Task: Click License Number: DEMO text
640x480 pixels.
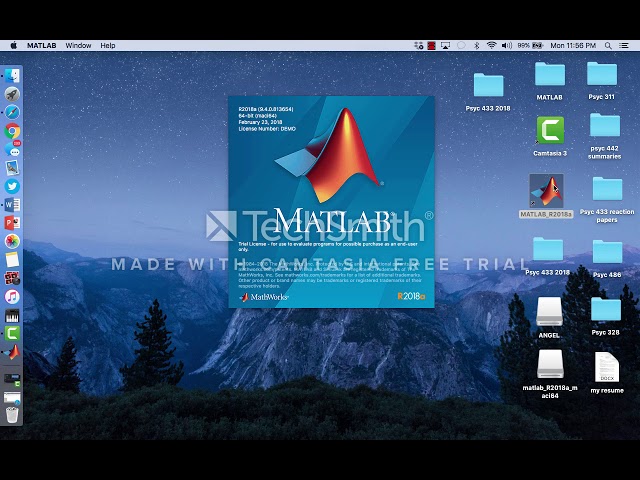Action: click(267, 129)
